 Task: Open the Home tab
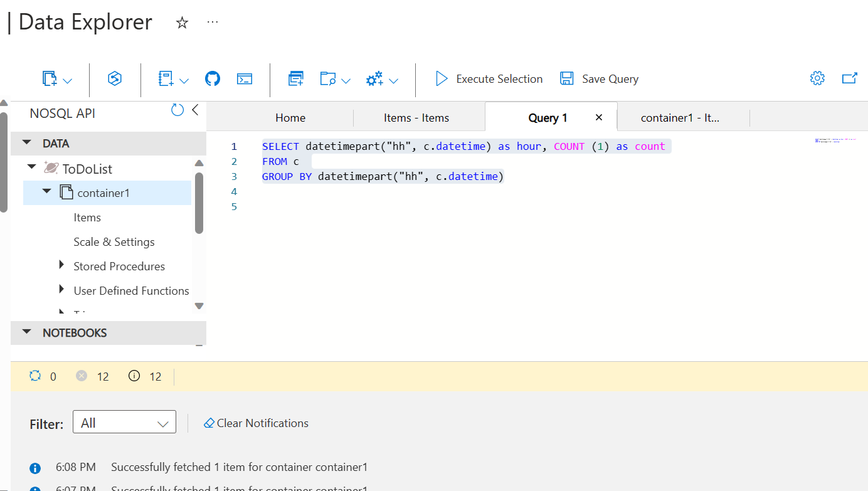290,117
